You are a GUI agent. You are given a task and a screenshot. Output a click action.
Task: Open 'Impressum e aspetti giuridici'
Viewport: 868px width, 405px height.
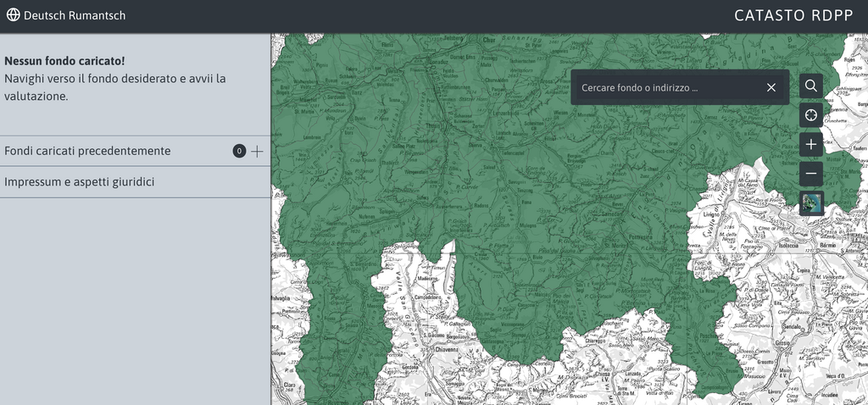79,181
